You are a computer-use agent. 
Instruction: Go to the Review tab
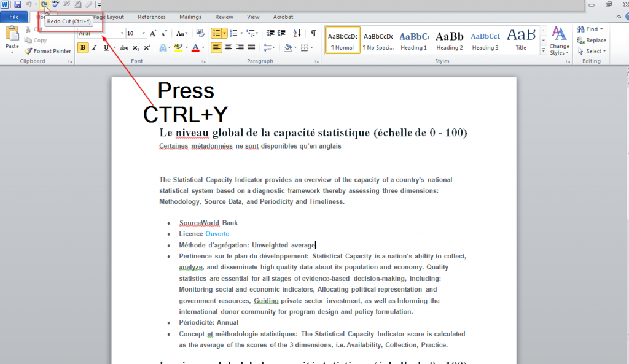(224, 17)
